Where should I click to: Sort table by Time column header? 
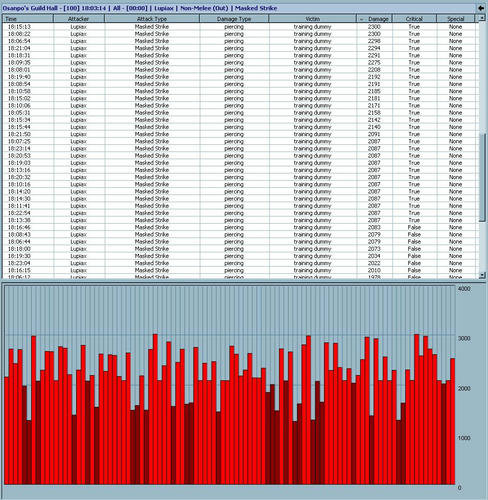pyautogui.click(x=28, y=19)
